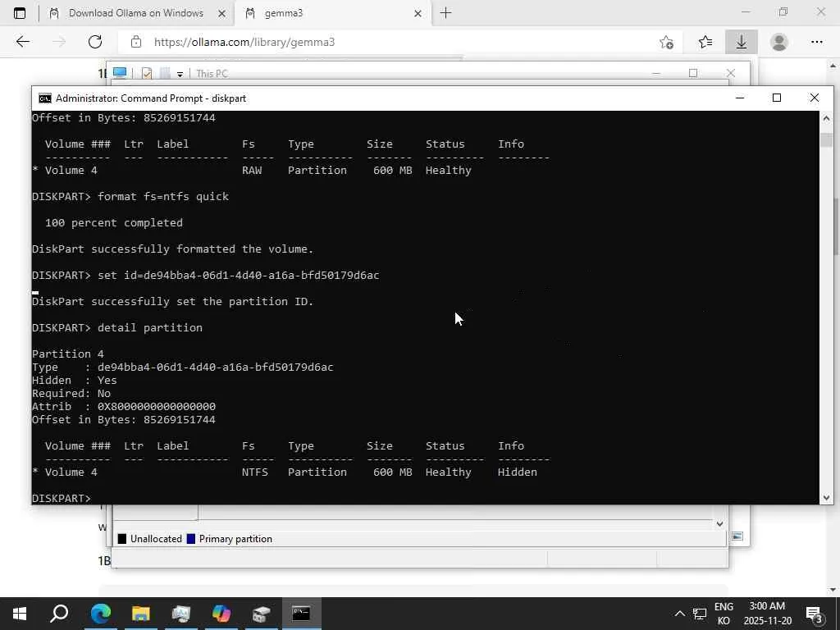Click the 'Hidden : Yes' line
Viewport: 840px width, 630px height.
pos(74,381)
